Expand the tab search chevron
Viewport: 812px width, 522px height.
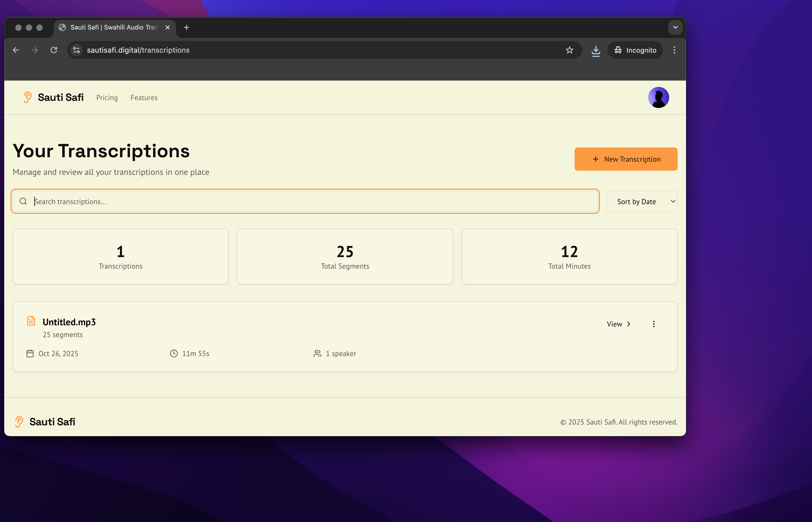(675, 27)
